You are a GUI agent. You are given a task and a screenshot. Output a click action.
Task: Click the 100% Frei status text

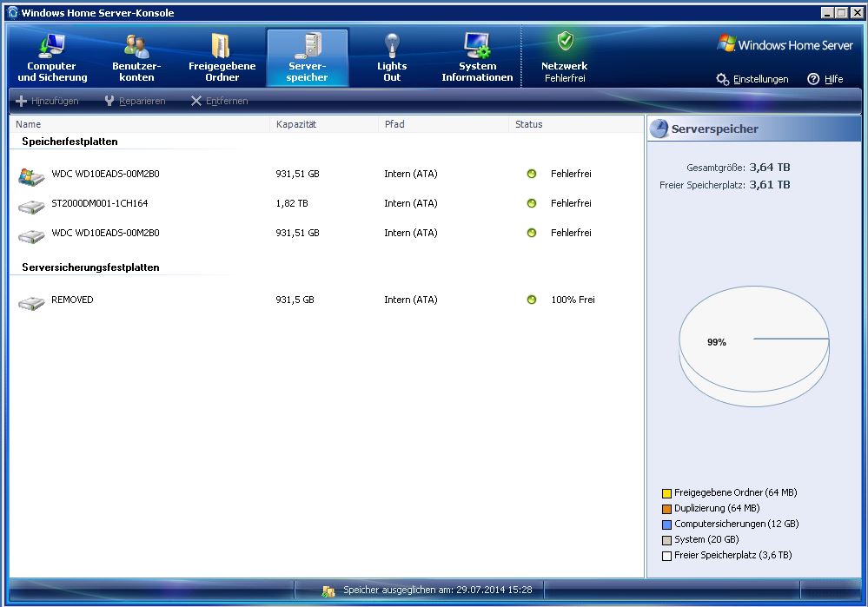point(573,300)
